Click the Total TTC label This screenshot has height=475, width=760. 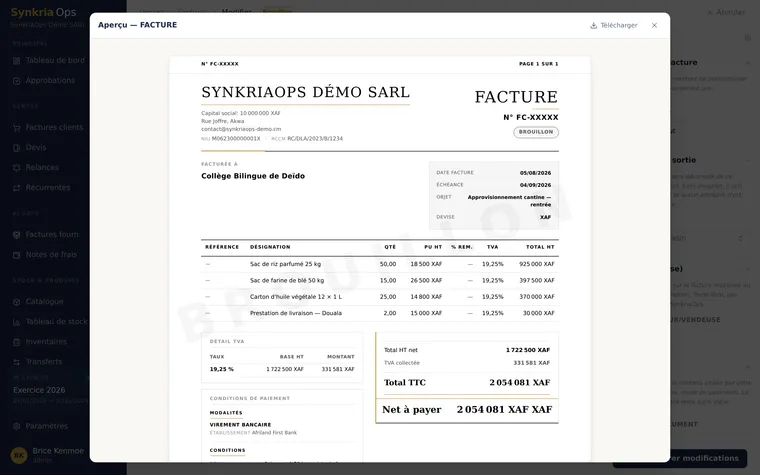pos(405,382)
